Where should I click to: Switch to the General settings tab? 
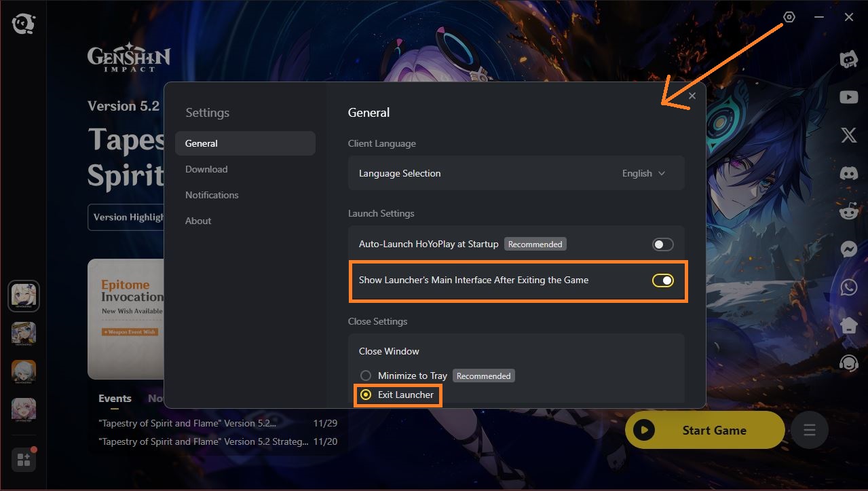pyautogui.click(x=245, y=143)
